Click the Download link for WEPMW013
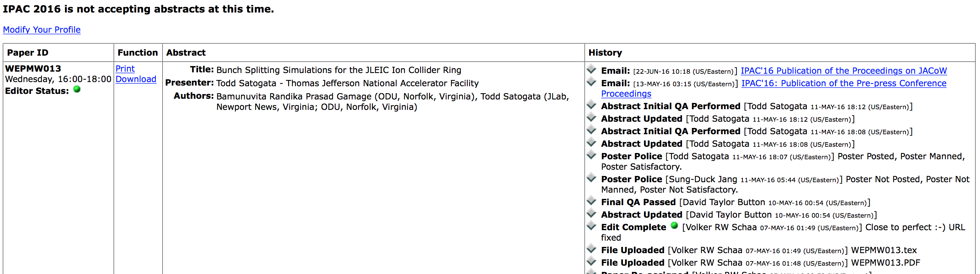This screenshot has width=980, height=274. tap(136, 79)
